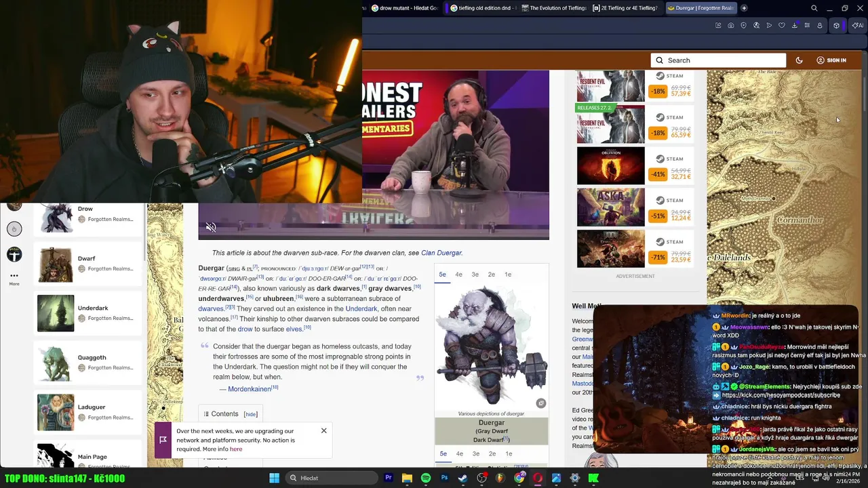Open the ad blocker shield icon

tap(744, 26)
